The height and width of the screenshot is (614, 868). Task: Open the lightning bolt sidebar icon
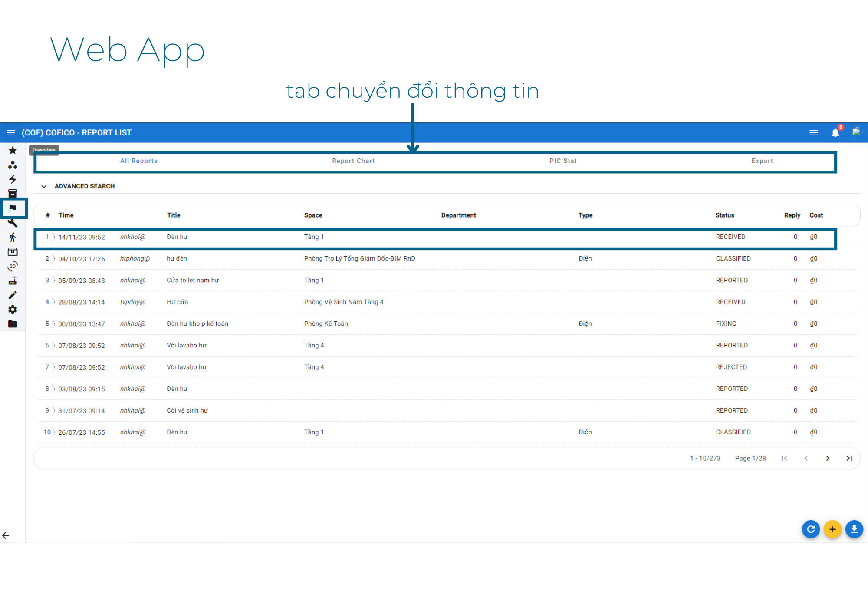coord(13,179)
